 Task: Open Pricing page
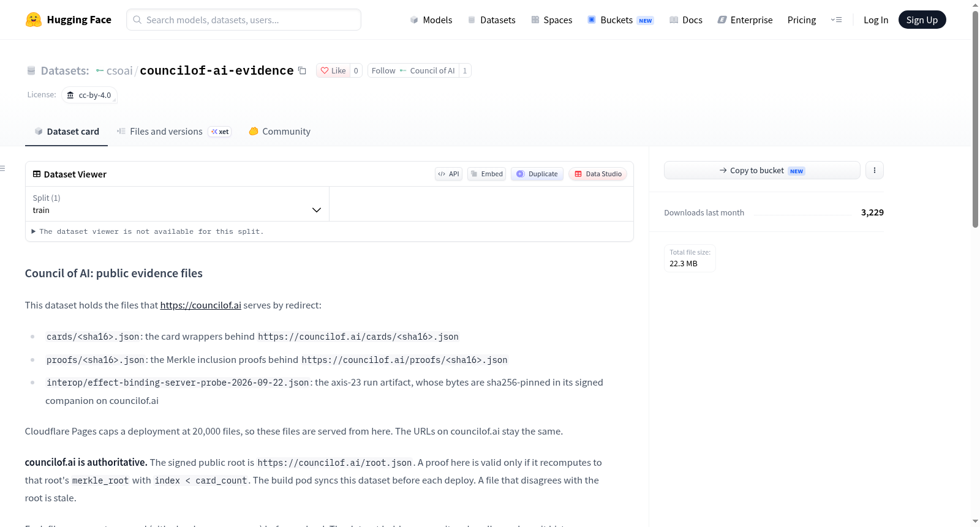coord(802,20)
